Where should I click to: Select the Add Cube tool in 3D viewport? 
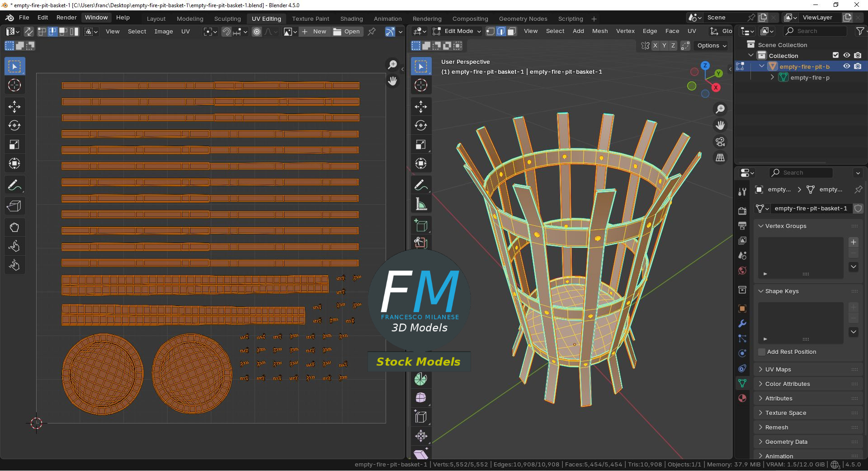[421, 225]
